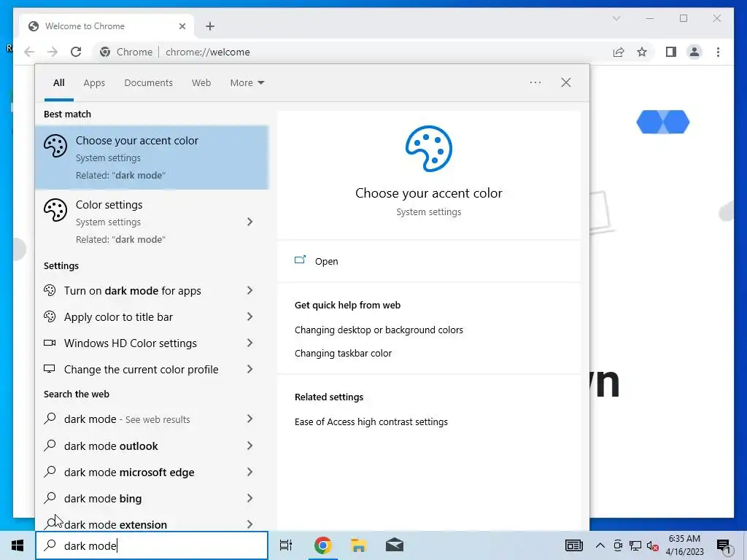
Task: Open the Chrome tab search arrow
Action: (616, 18)
